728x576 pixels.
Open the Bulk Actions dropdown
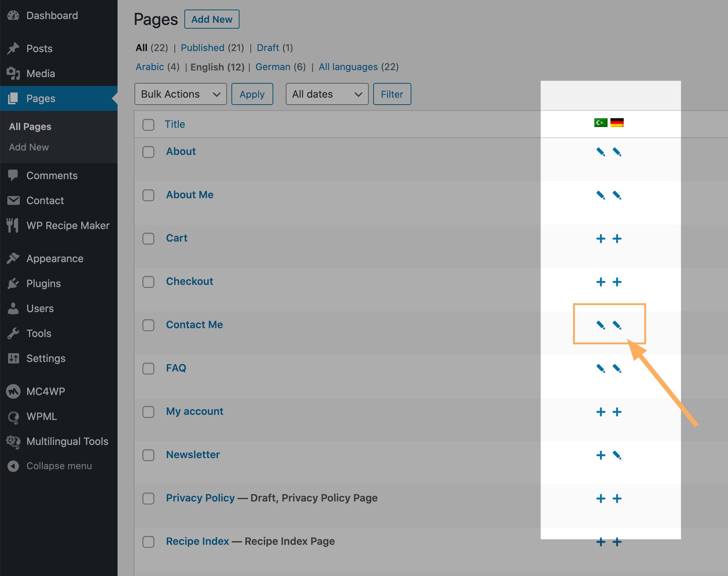[180, 94]
